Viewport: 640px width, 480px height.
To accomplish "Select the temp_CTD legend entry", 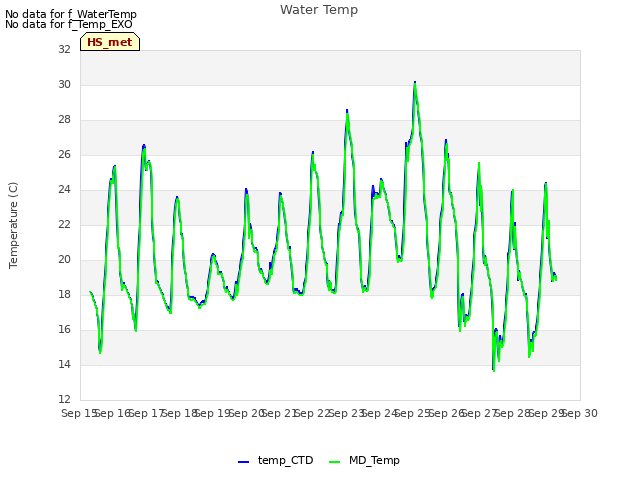I will click(x=276, y=460).
